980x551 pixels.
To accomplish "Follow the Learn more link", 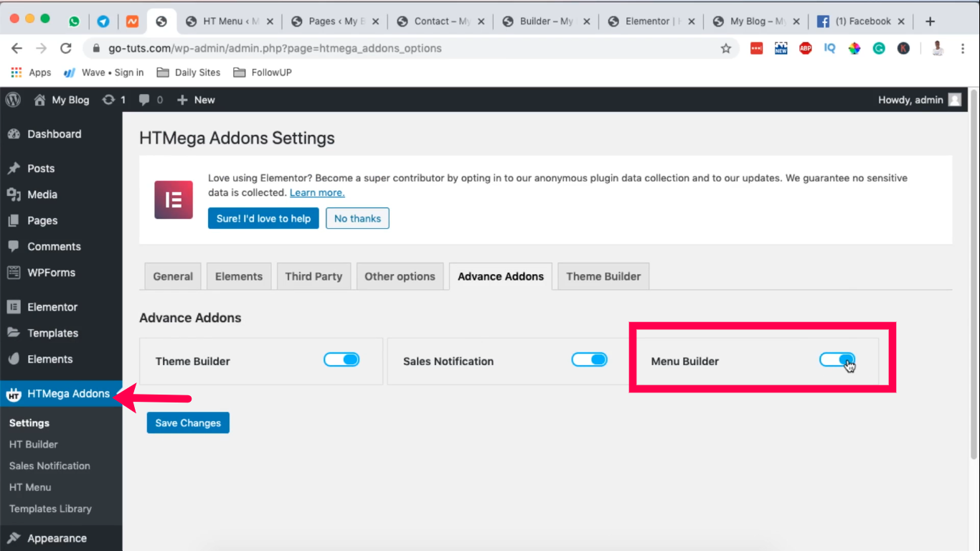I will [x=317, y=192].
